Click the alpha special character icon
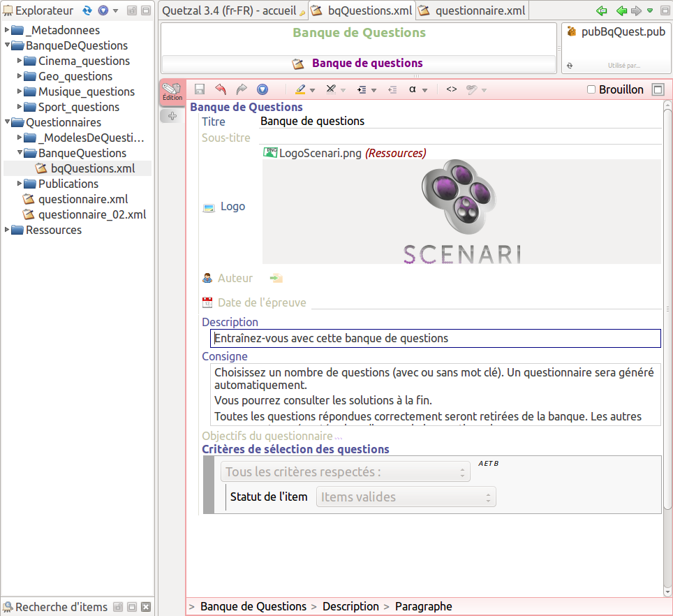Screen dimensions: 673x616 [413, 89]
